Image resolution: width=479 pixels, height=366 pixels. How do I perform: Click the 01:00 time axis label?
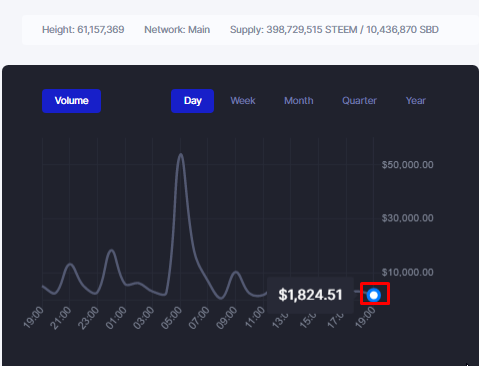(x=116, y=318)
